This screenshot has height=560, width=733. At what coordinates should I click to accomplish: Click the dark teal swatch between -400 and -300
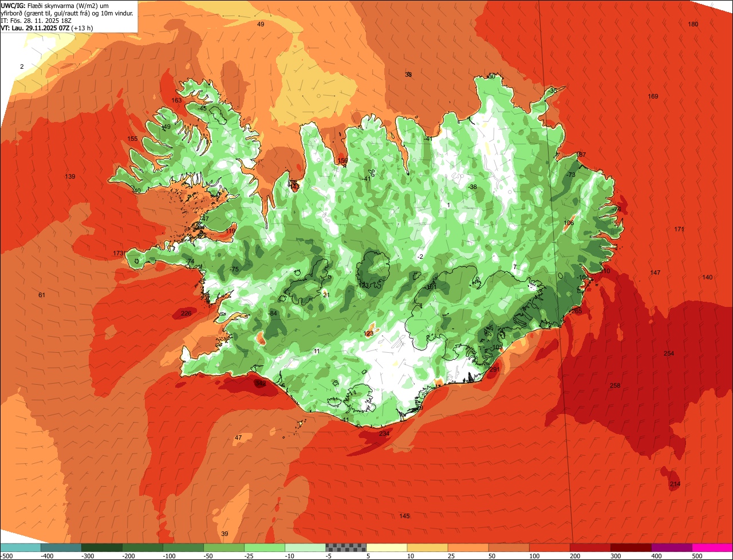click(61, 547)
